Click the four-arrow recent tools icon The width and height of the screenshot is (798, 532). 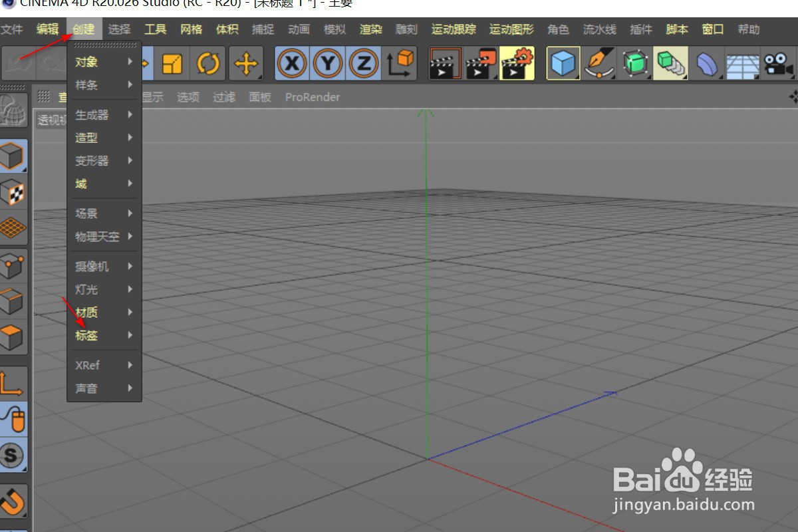click(246, 64)
